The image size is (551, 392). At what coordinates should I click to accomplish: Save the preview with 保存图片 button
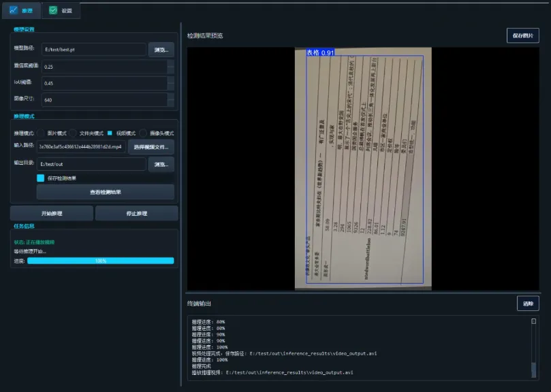tap(523, 35)
